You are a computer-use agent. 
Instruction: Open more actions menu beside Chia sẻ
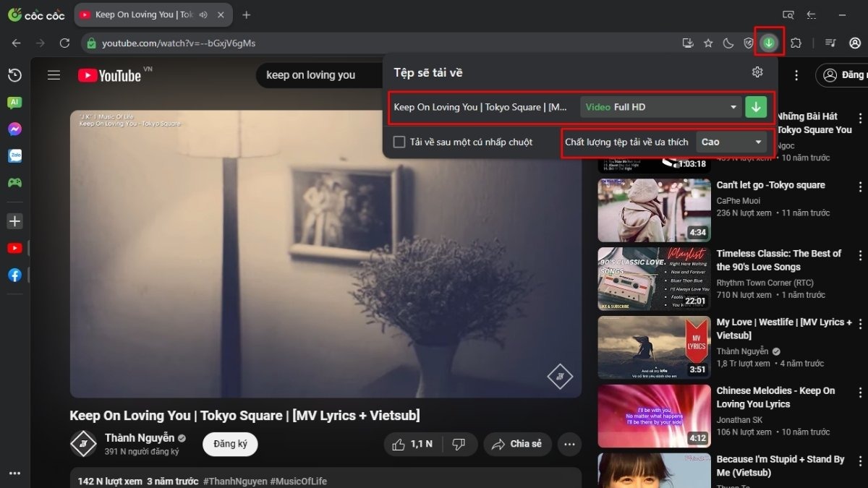tap(570, 444)
